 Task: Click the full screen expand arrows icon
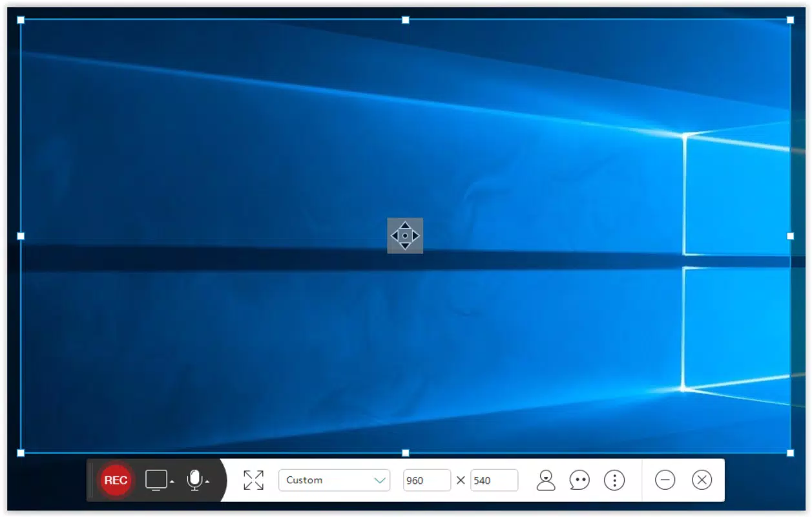point(253,480)
